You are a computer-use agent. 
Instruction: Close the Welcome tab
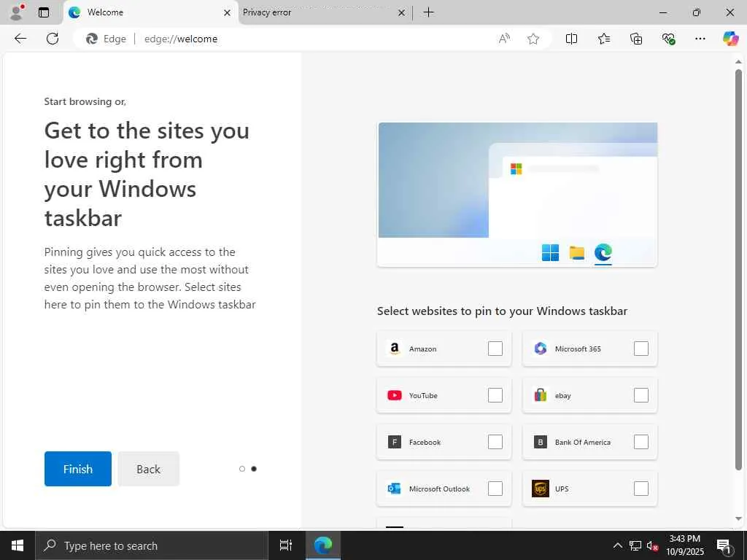(228, 13)
